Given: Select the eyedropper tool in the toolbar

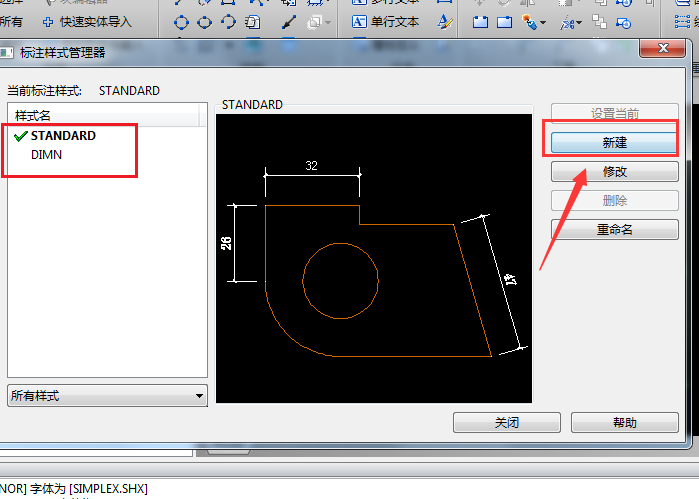Looking at the screenshot, I should coord(289,21).
